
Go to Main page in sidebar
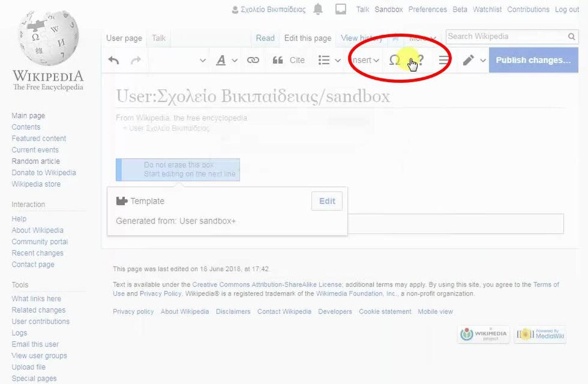[28, 116]
